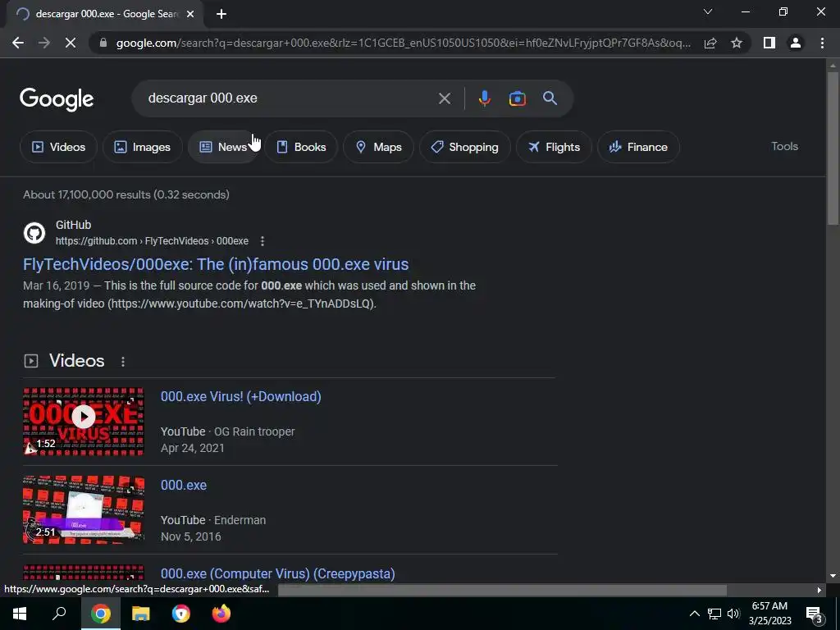This screenshot has height=630, width=840.
Task: Click the Enderman 000.exe video thumbnail
Action: click(x=84, y=510)
